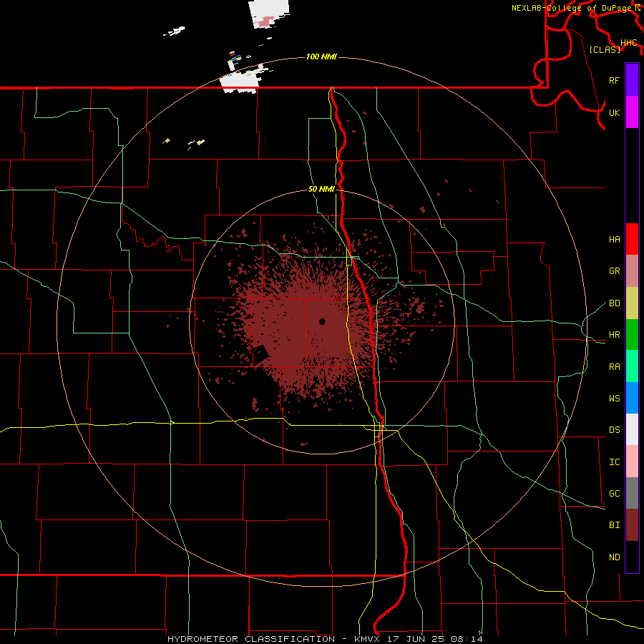
Task: Click the KMVX station identifier in caption
Action: click(x=367, y=639)
